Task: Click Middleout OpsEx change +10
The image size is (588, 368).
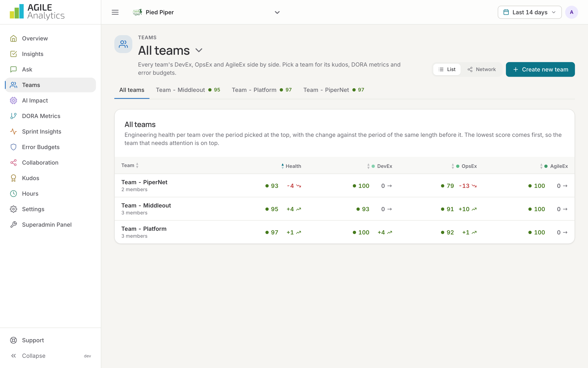Action: (x=467, y=209)
